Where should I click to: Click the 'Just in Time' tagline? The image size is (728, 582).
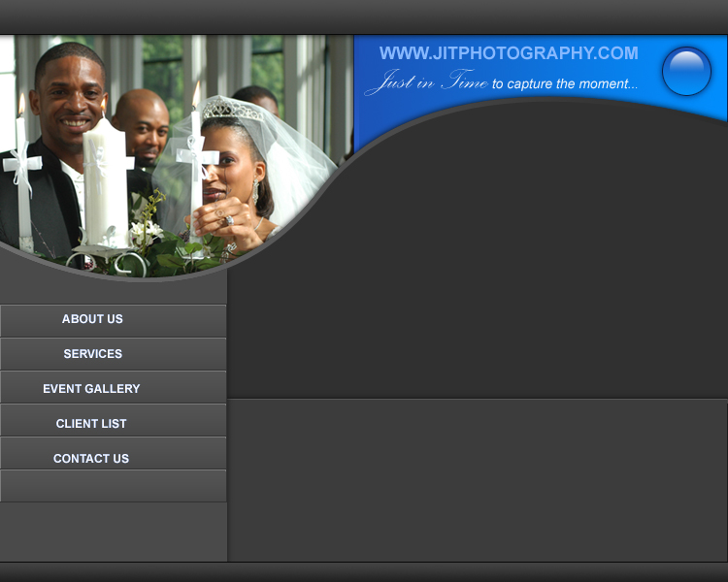pyautogui.click(x=501, y=82)
